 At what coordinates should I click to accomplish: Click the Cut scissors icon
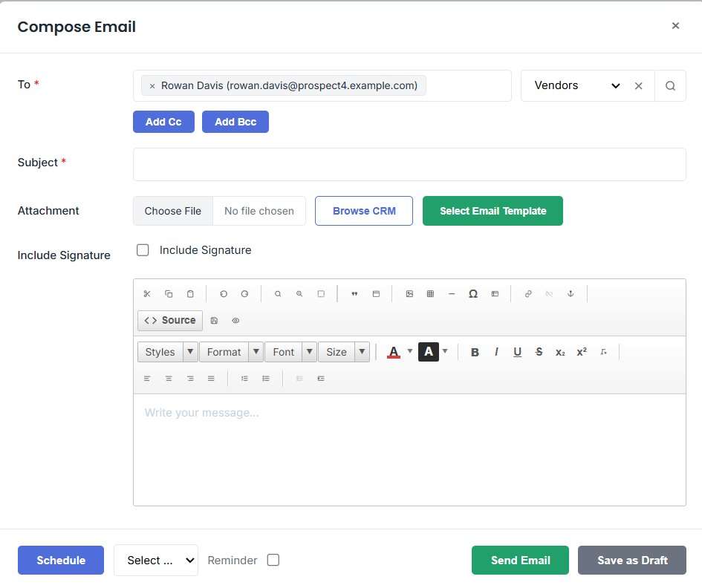[x=147, y=294]
